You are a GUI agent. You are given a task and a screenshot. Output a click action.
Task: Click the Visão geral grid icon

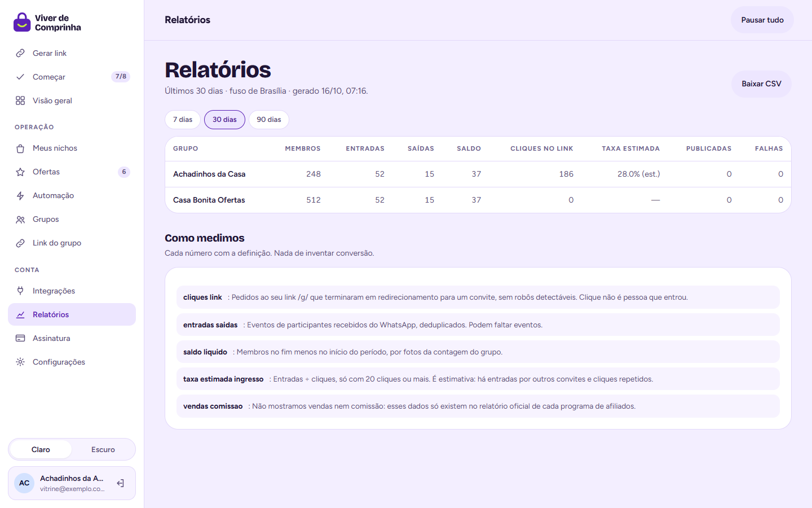[x=20, y=100]
